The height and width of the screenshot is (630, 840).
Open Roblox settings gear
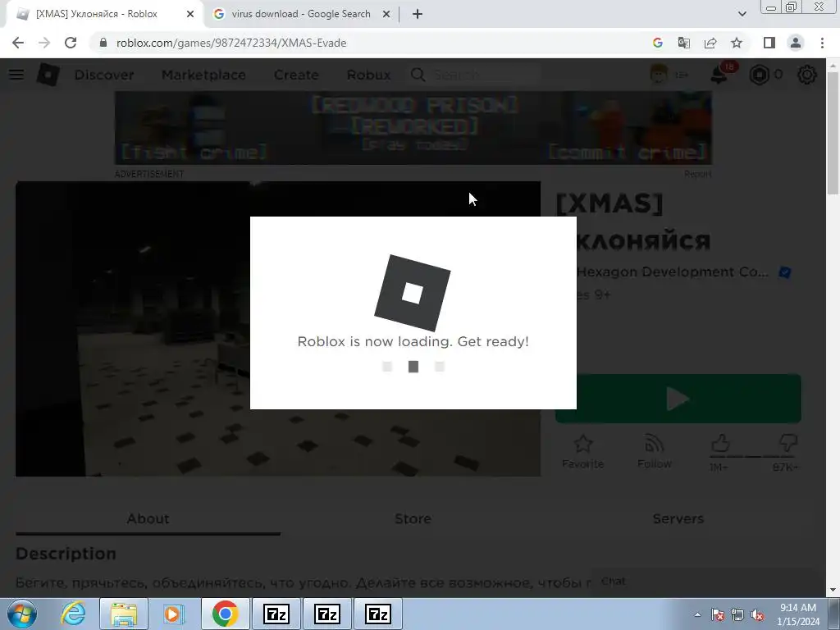[x=807, y=75]
